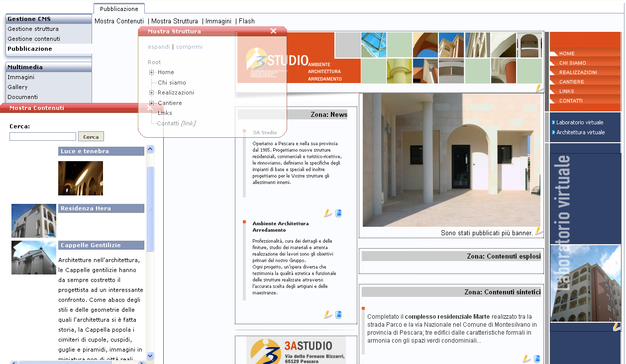Edit the complesso residenziale Marte content (pencil icon)
The height and width of the screenshot is (364, 626).
(x=526, y=359)
